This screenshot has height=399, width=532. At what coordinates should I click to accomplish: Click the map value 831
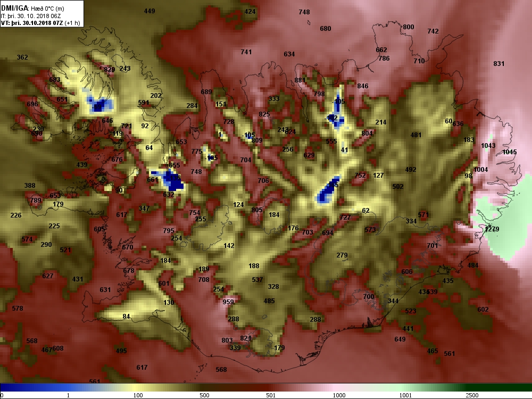[499, 63]
